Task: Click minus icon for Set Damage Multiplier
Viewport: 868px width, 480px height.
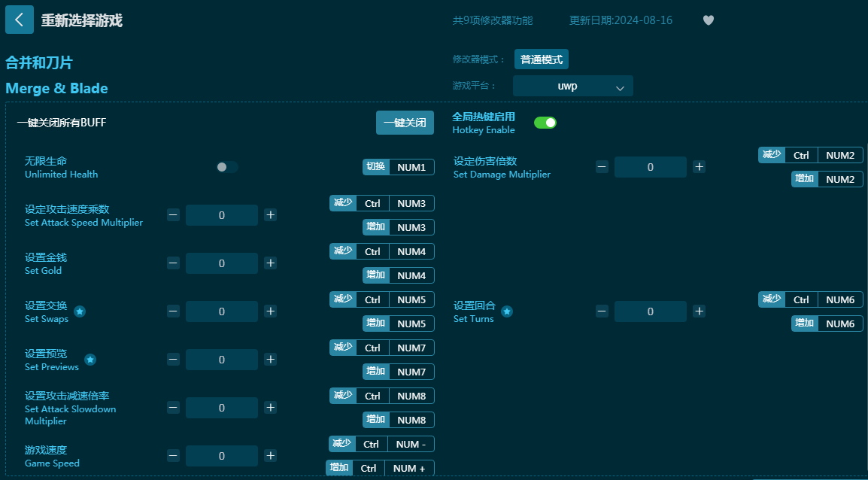Action: tap(602, 167)
